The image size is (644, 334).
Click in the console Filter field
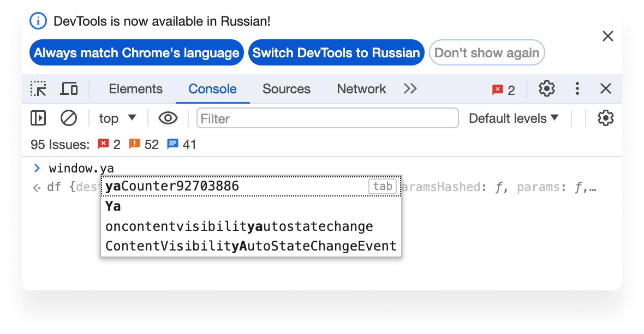point(327,118)
